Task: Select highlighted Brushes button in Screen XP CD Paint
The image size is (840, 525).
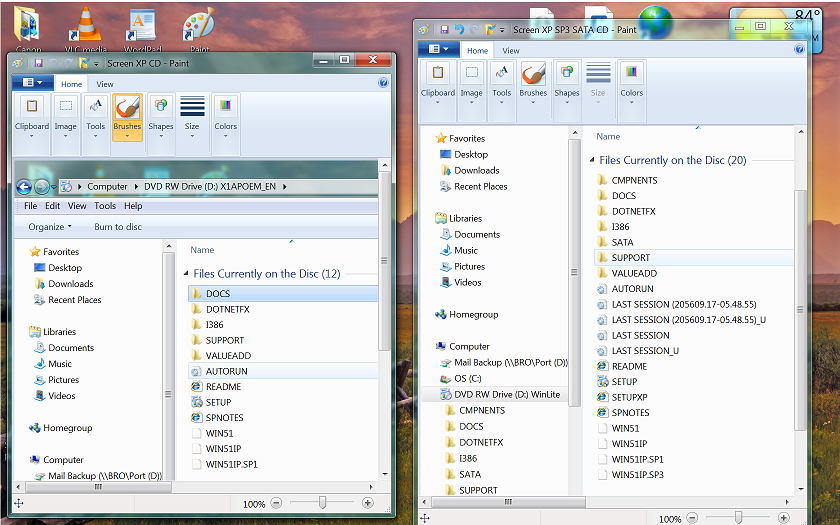Action: (128, 117)
